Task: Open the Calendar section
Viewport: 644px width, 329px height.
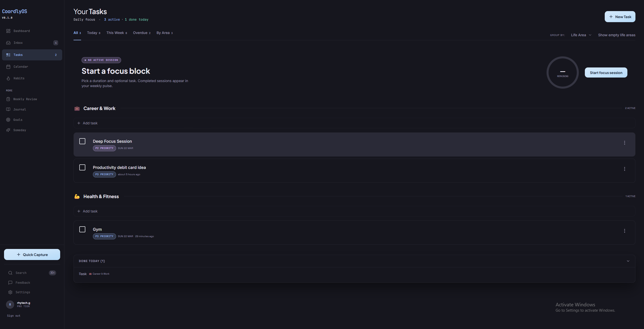Action: (x=21, y=66)
